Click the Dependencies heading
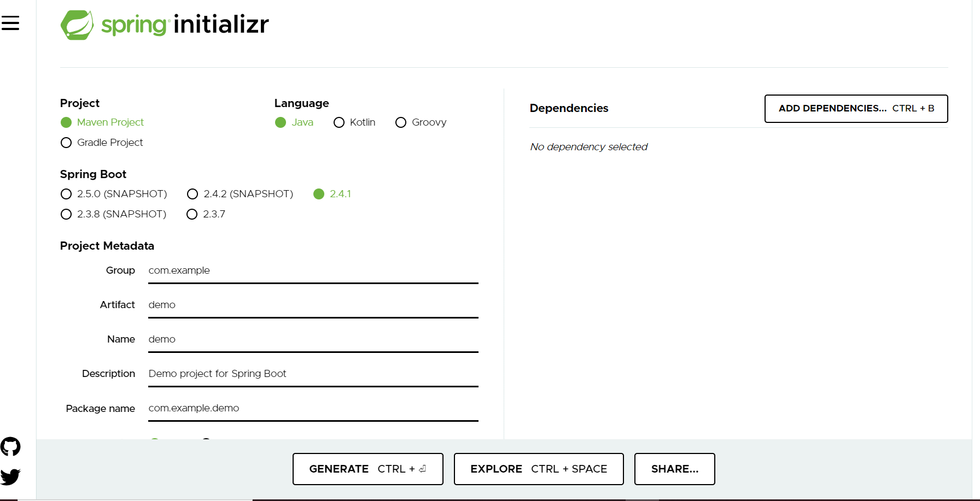Image resolution: width=980 pixels, height=501 pixels. pos(569,108)
